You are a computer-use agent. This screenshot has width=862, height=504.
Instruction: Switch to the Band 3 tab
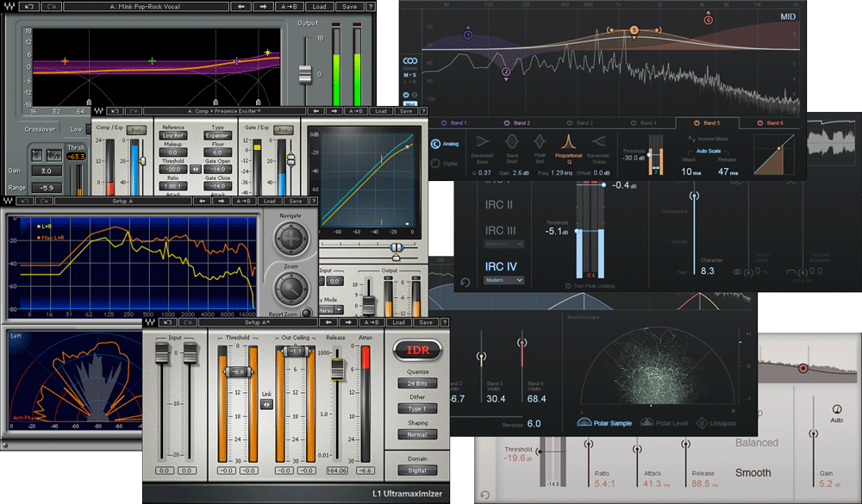pyautogui.click(x=580, y=123)
